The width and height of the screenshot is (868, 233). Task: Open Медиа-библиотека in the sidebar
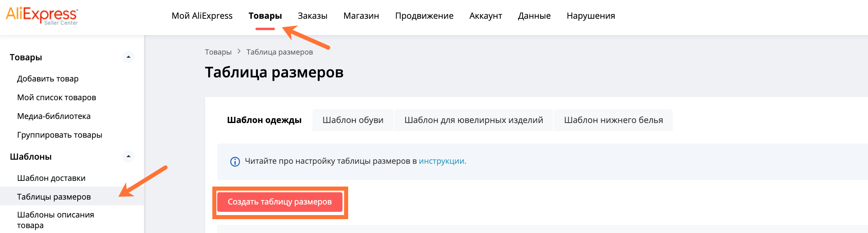point(54,116)
